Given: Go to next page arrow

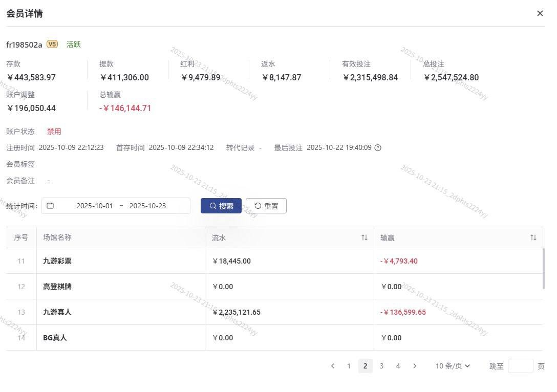Looking at the screenshot, I should coord(414,366).
